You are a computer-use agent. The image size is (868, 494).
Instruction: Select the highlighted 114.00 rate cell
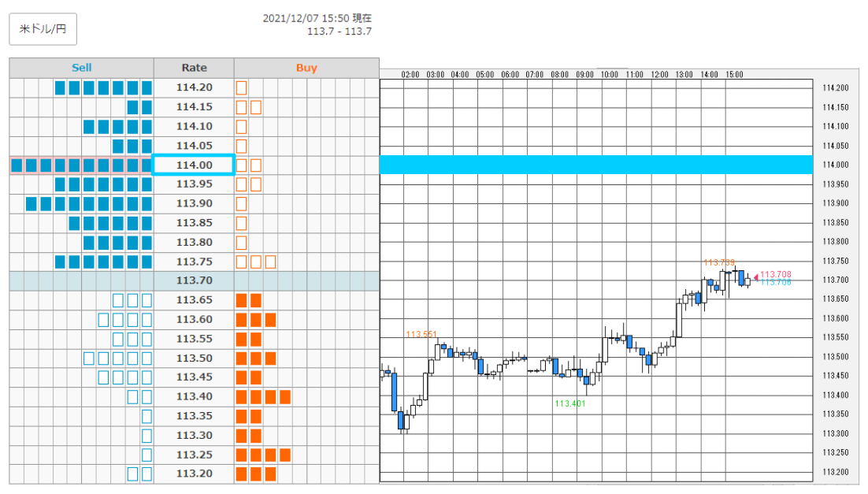[194, 165]
